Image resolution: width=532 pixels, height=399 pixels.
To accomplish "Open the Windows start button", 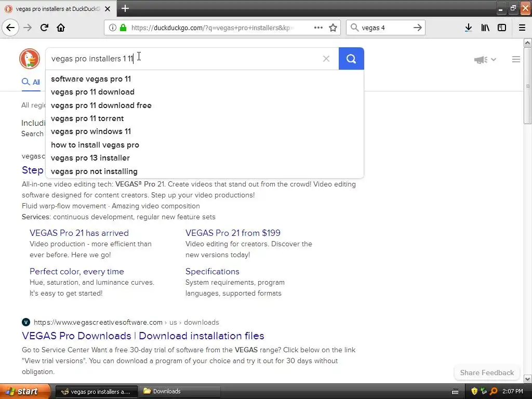I will [25, 392].
